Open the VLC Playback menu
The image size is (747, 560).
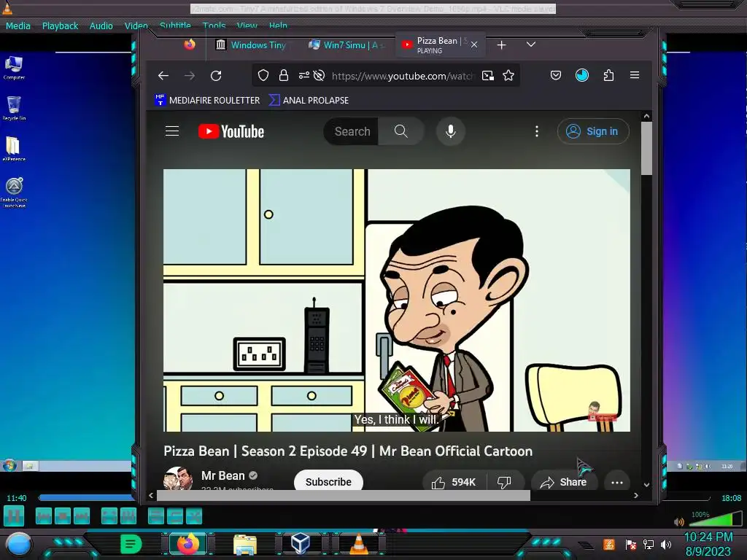click(60, 26)
